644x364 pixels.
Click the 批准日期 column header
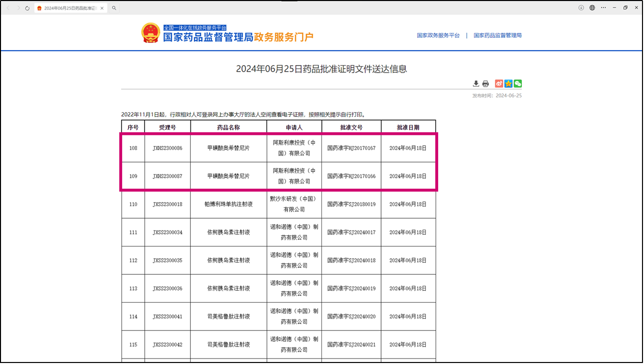408,127
